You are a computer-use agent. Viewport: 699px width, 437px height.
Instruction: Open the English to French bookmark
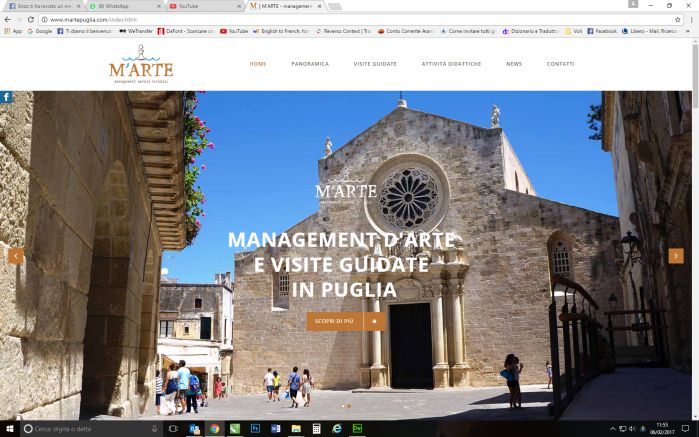point(281,31)
